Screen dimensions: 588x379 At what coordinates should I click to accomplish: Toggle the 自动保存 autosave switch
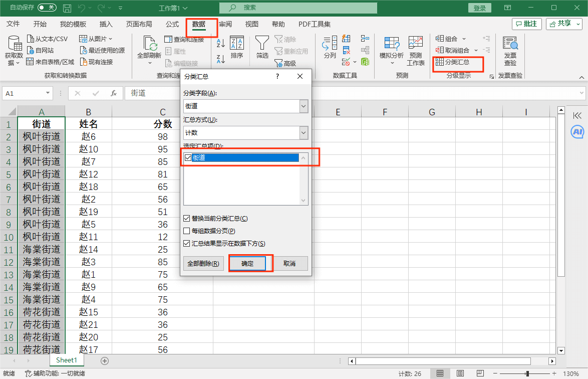point(47,8)
